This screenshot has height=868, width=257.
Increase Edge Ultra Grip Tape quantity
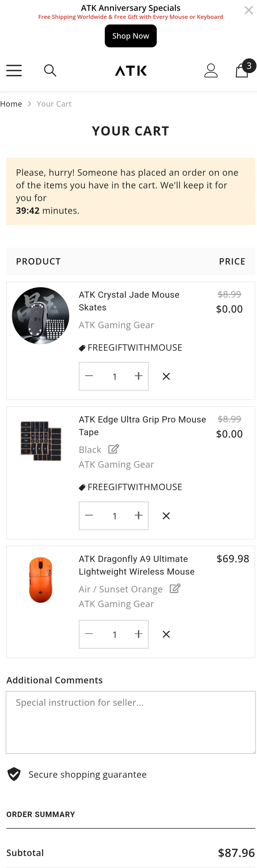tap(138, 516)
